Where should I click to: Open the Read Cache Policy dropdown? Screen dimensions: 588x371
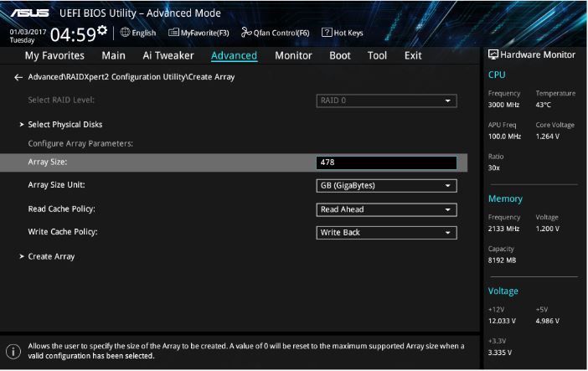point(387,209)
